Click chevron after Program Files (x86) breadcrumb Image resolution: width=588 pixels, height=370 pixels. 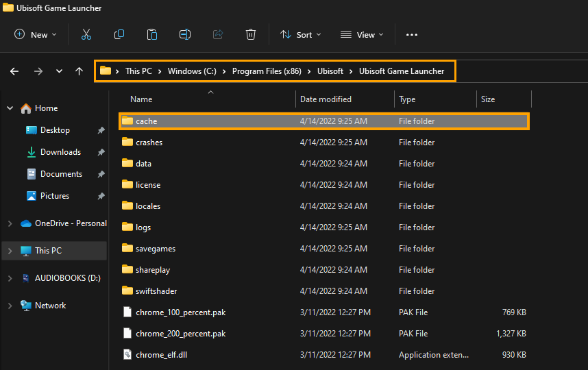pyautogui.click(x=309, y=71)
